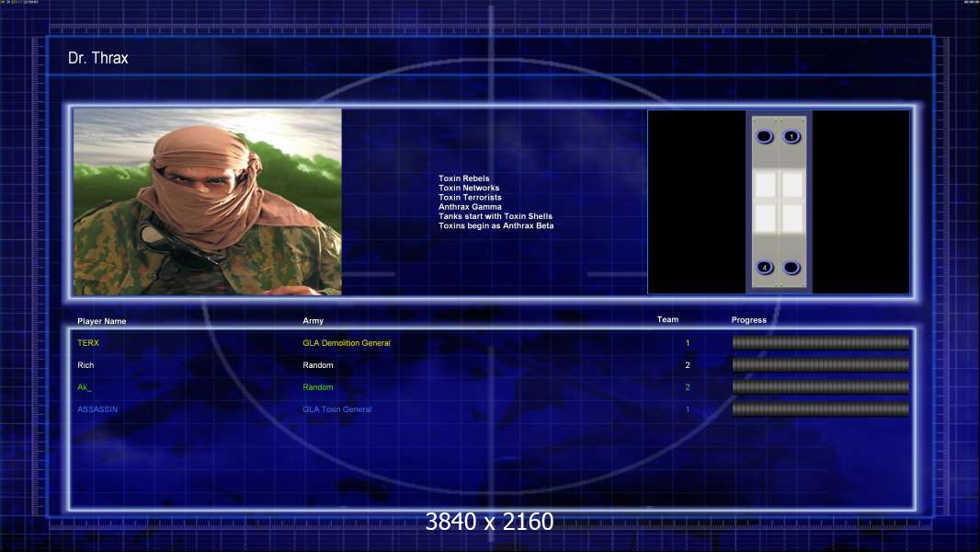
Task: Click the Anthrax Gamma perk line
Action: point(470,206)
